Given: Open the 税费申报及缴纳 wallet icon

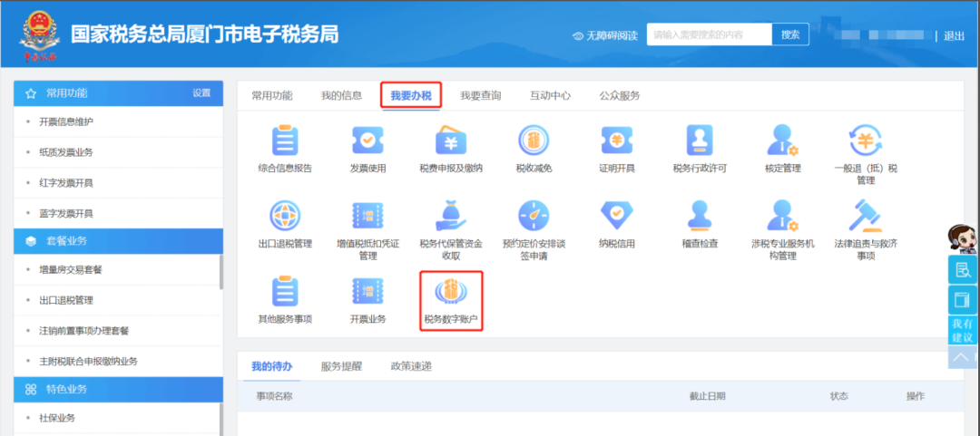Looking at the screenshot, I should 451,141.
